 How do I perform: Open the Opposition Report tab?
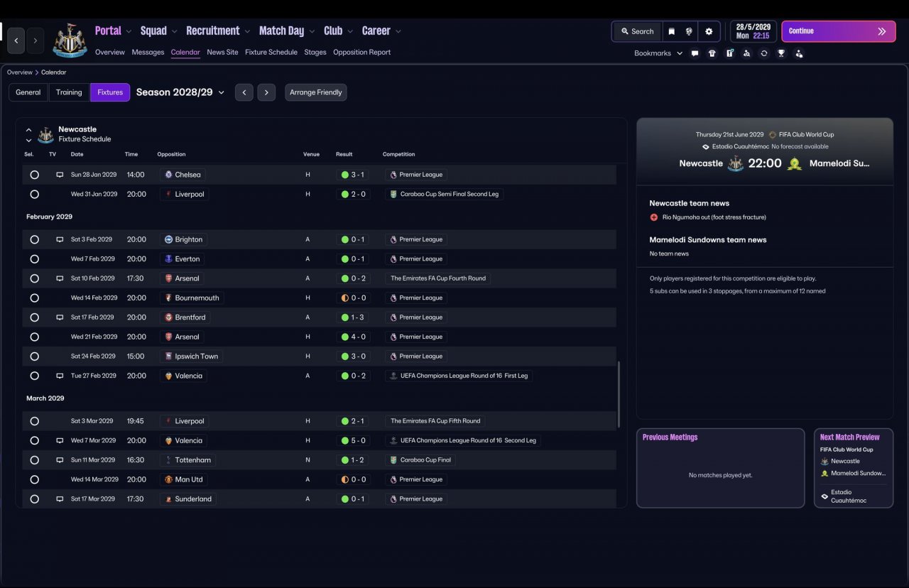[x=361, y=53]
